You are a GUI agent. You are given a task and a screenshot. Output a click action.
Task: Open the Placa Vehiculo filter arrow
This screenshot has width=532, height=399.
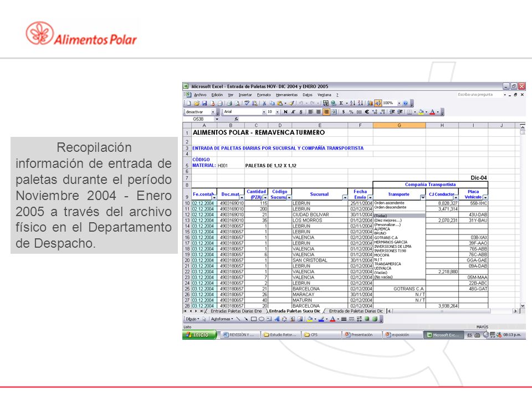(x=485, y=197)
